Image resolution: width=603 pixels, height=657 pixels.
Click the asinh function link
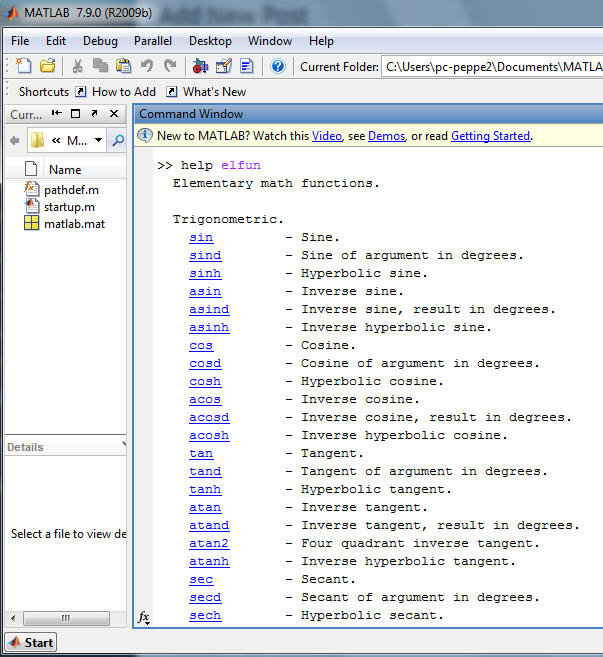tap(209, 328)
